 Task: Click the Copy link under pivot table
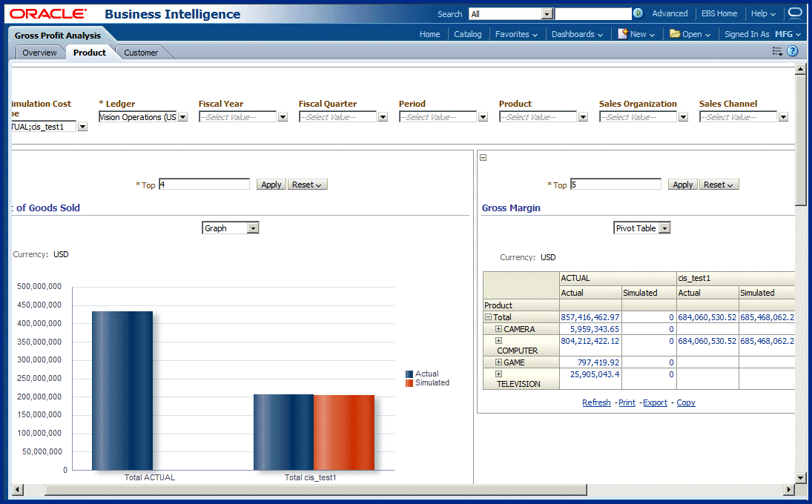[x=686, y=402]
